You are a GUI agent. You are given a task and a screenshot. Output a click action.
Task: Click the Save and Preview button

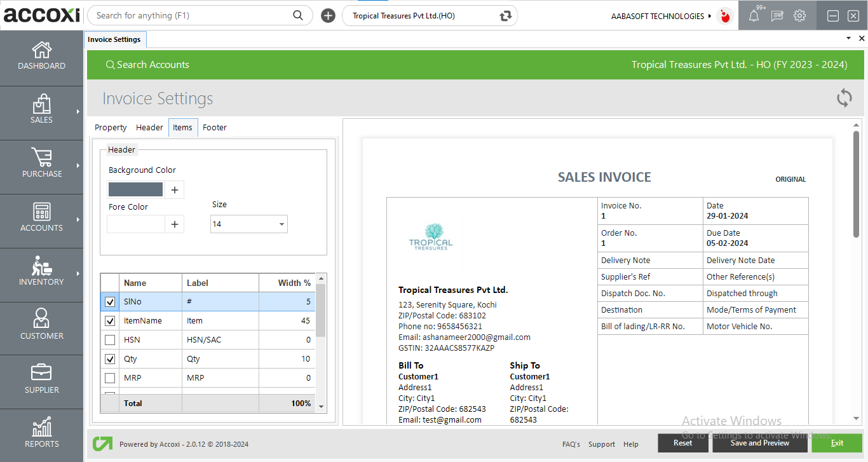[759, 443]
